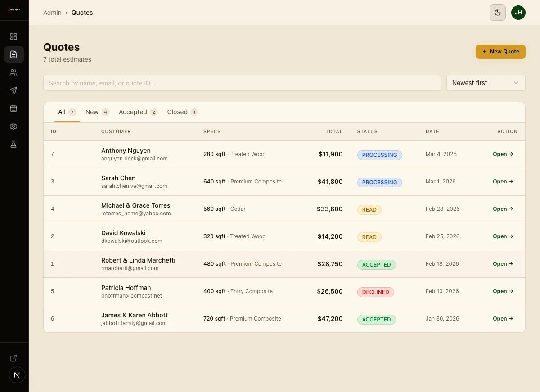Click the SPECS column header
540x392 pixels.
click(212, 132)
